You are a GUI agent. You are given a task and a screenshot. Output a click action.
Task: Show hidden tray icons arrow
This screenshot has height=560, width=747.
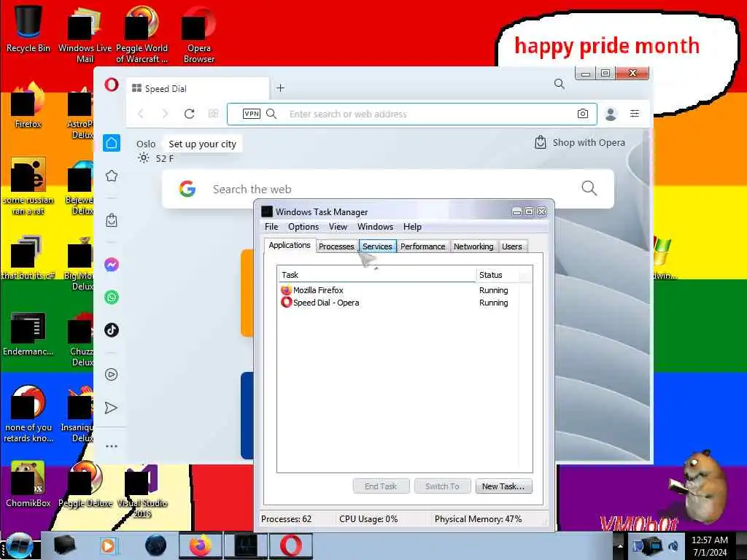coord(620,545)
